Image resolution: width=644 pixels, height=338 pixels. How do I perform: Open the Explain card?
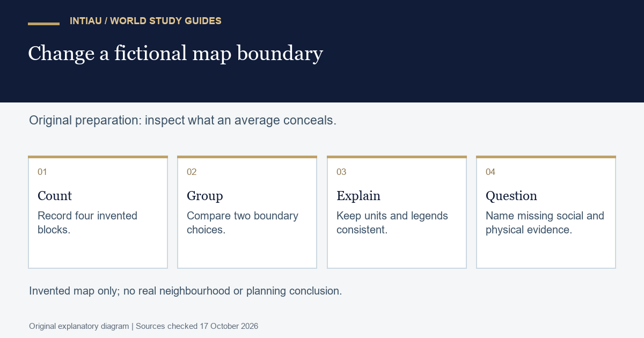click(397, 212)
